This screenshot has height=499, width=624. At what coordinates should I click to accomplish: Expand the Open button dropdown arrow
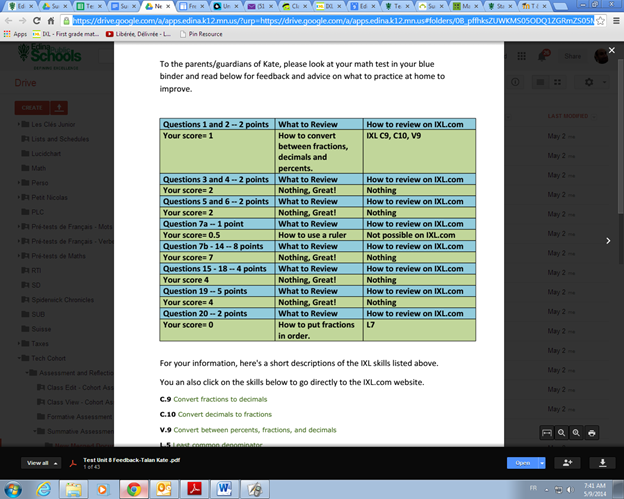pos(542,463)
